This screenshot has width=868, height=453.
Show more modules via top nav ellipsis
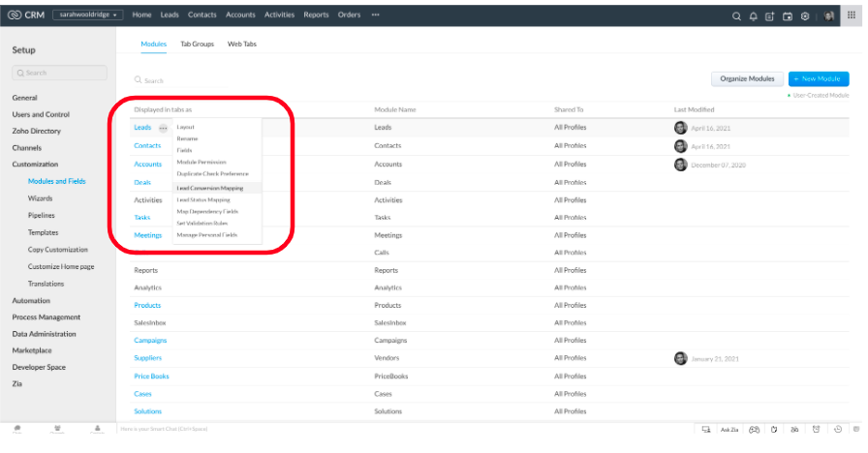(x=375, y=15)
